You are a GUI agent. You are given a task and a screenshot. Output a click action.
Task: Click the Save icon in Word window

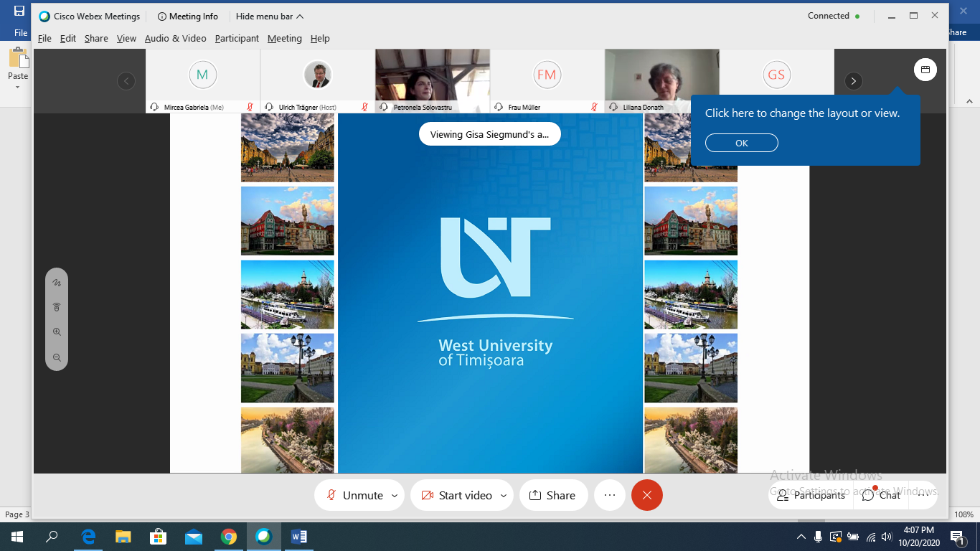(x=19, y=11)
